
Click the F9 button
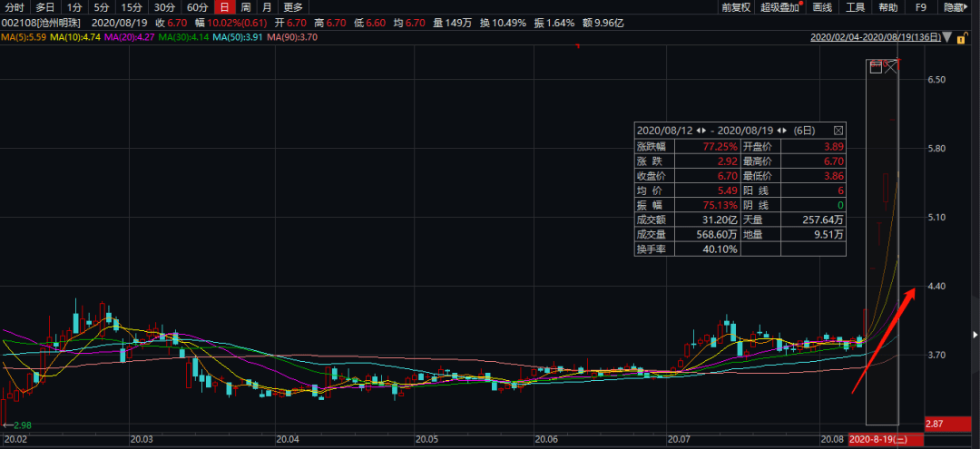[x=921, y=7]
